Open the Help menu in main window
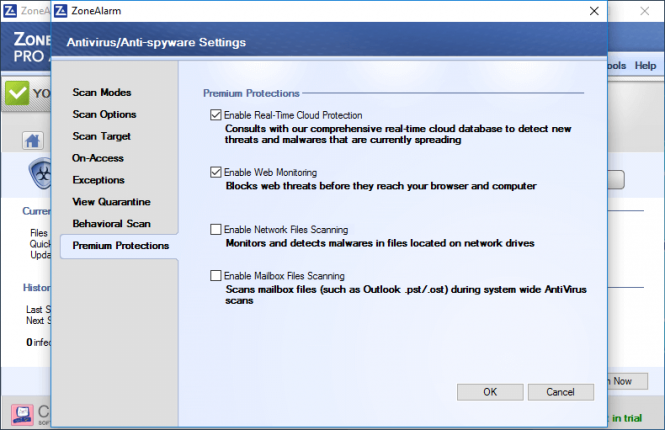 pyautogui.click(x=645, y=65)
